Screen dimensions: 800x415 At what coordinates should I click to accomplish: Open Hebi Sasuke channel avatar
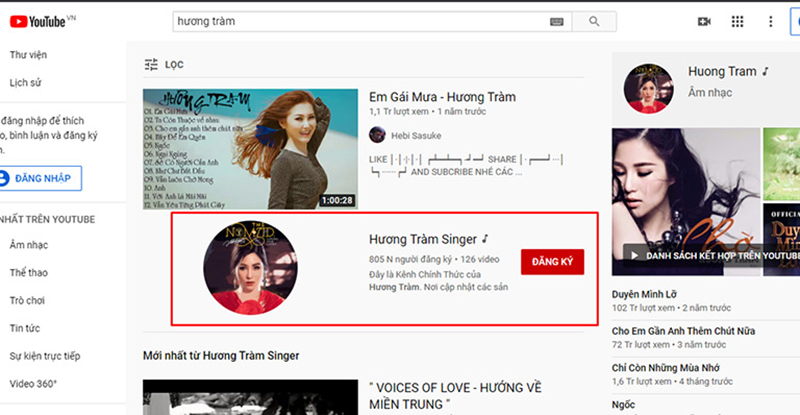[377, 135]
